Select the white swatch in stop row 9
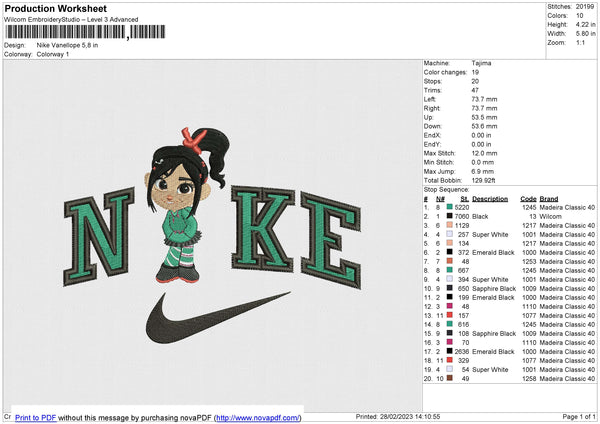This screenshot has height=424, width=600. click(x=450, y=279)
